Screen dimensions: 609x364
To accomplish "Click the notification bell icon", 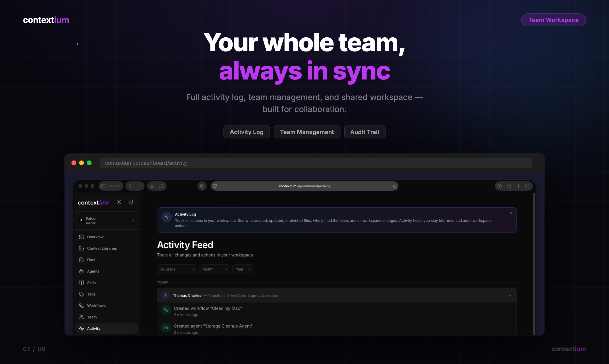I will 131,202.
